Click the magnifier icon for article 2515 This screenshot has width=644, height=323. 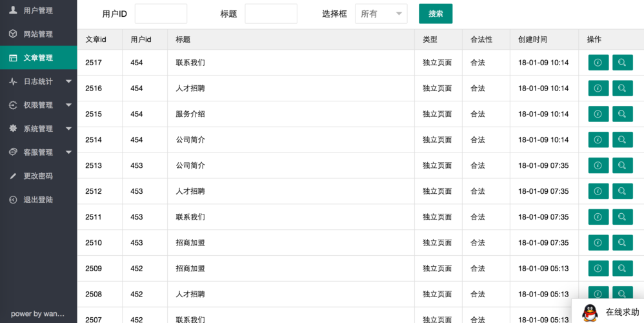622,114
